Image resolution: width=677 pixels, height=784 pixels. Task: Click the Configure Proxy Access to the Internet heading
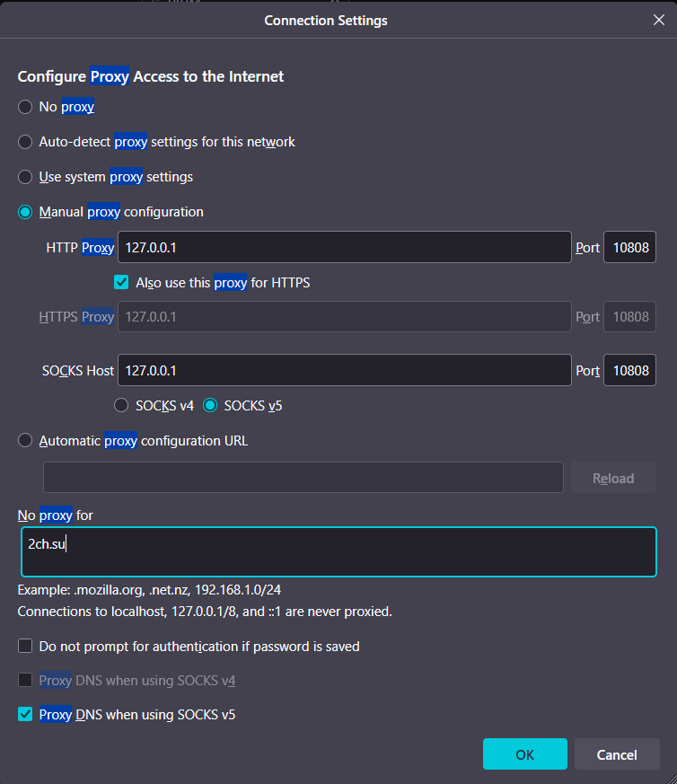pyautogui.click(x=151, y=76)
